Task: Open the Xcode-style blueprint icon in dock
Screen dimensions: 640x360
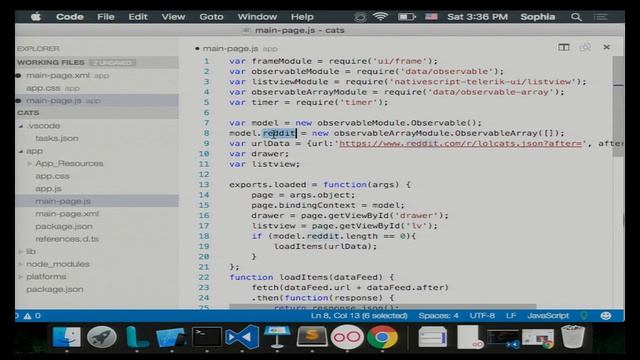Action: coord(171,337)
